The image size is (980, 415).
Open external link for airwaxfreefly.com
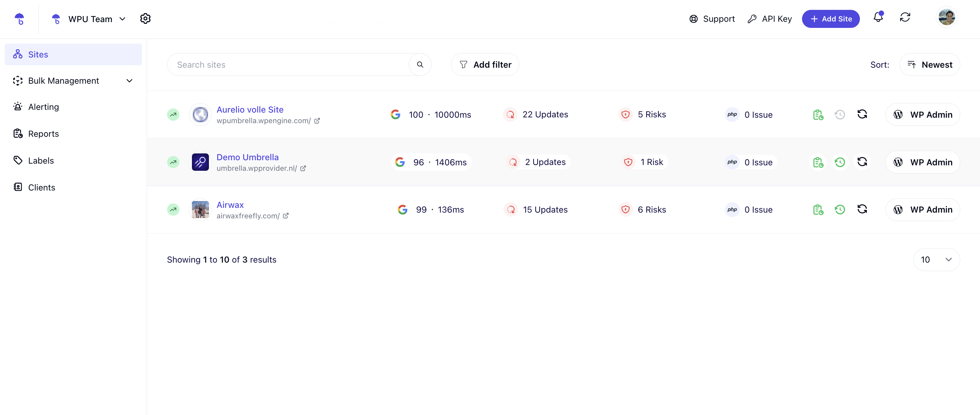(286, 216)
